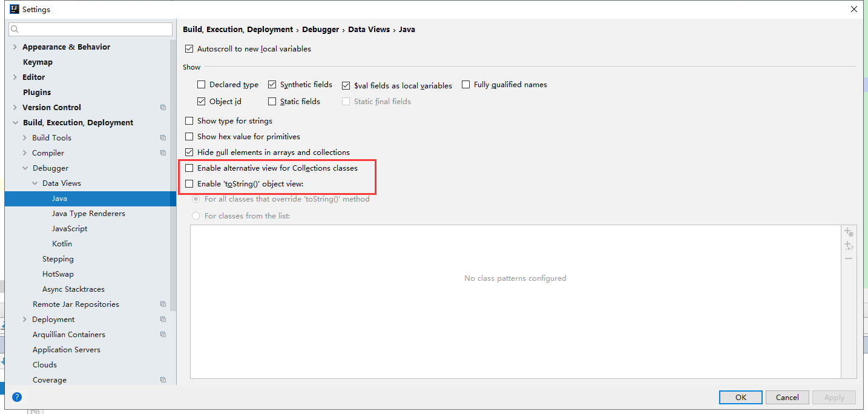Click the project-level icon beside Build Tools
This screenshot has width=868, height=414.
pyautogui.click(x=163, y=137)
